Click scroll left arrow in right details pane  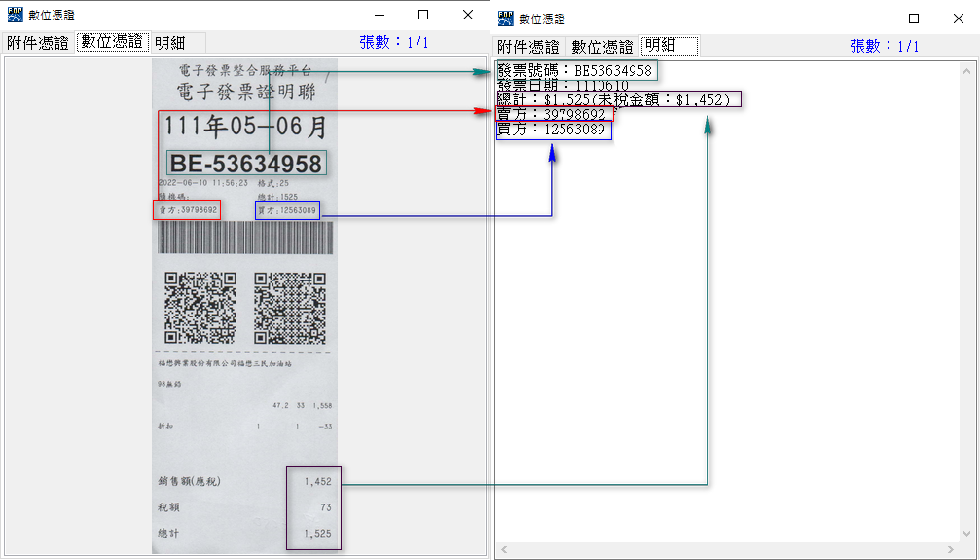(504, 550)
